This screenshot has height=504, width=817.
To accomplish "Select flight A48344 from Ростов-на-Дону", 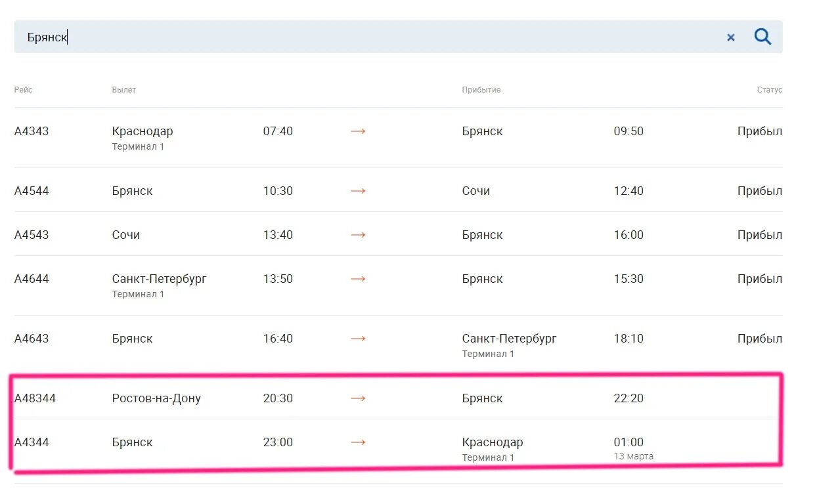I will coord(398,398).
